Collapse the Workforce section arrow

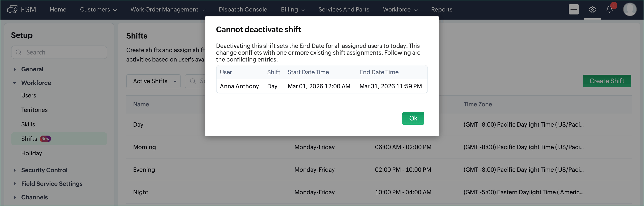pos(14,83)
